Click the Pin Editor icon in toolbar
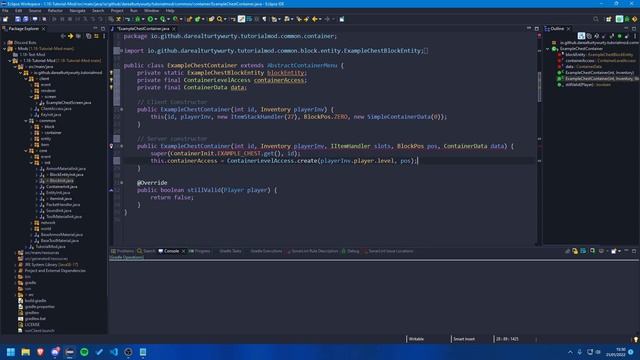Viewport: 640px width, 360px height. point(342,19)
